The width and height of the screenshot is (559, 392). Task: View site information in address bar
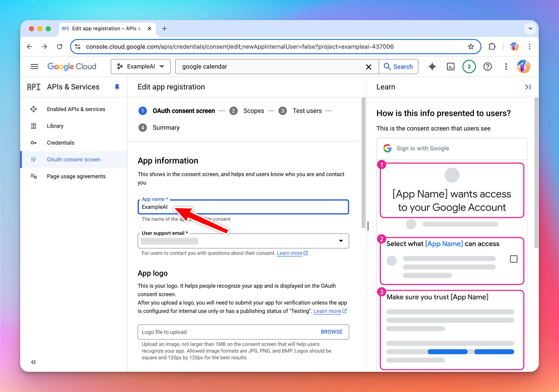click(78, 47)
